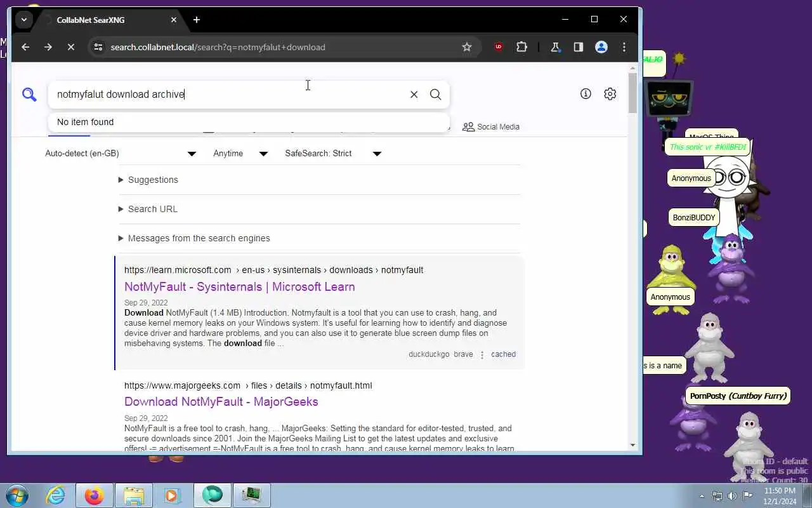
Task: Open the learn.microsoft.com result URL
Action: [273, 270]
